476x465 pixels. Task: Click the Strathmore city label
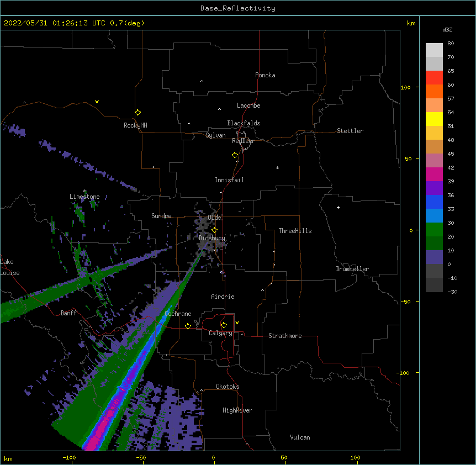pos(285,336)
